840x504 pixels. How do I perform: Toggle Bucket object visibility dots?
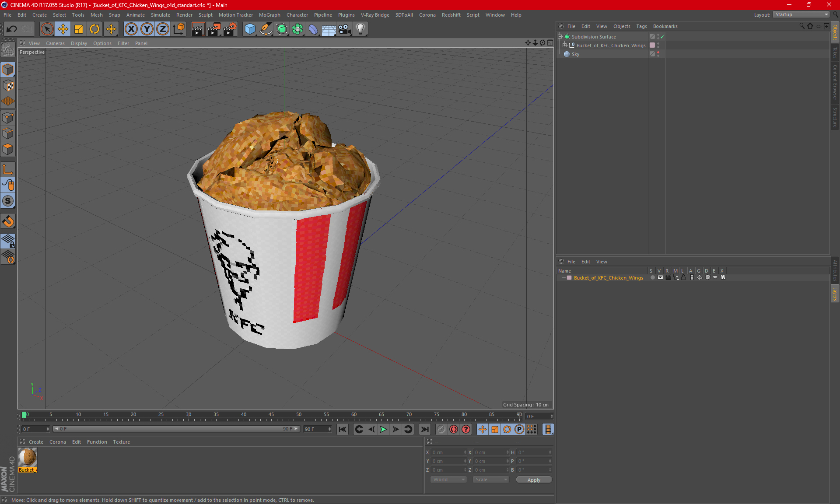pos(658,45)
